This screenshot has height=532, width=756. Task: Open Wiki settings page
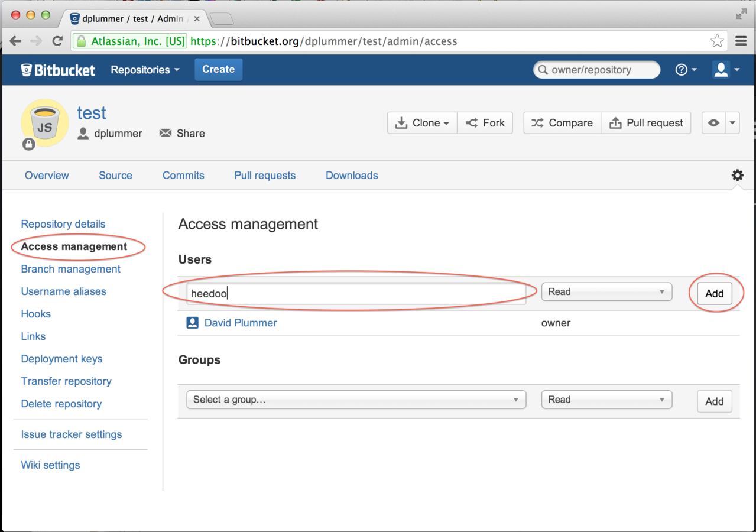(x=50, y=465)
